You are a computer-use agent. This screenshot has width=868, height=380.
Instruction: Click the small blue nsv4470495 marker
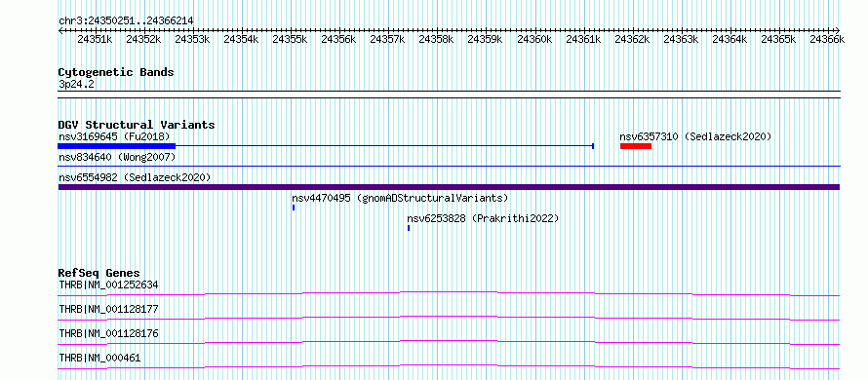point(294,208)
